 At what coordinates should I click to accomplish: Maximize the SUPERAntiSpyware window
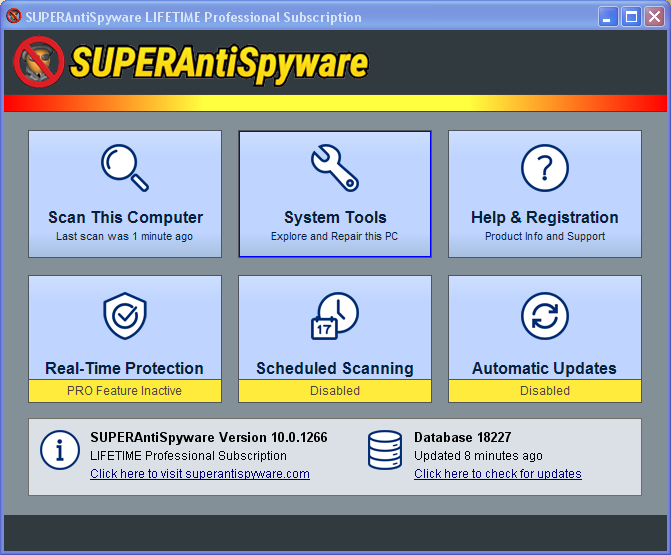(631, 17)
